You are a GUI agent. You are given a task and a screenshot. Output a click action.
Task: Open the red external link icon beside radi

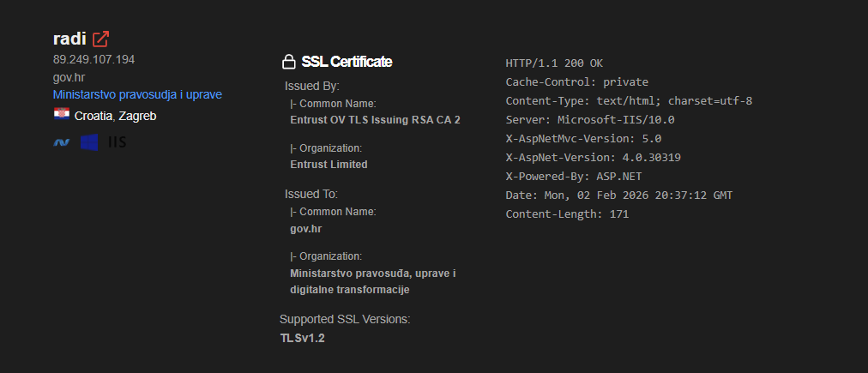pyautogui.click(x=101, y=39)
